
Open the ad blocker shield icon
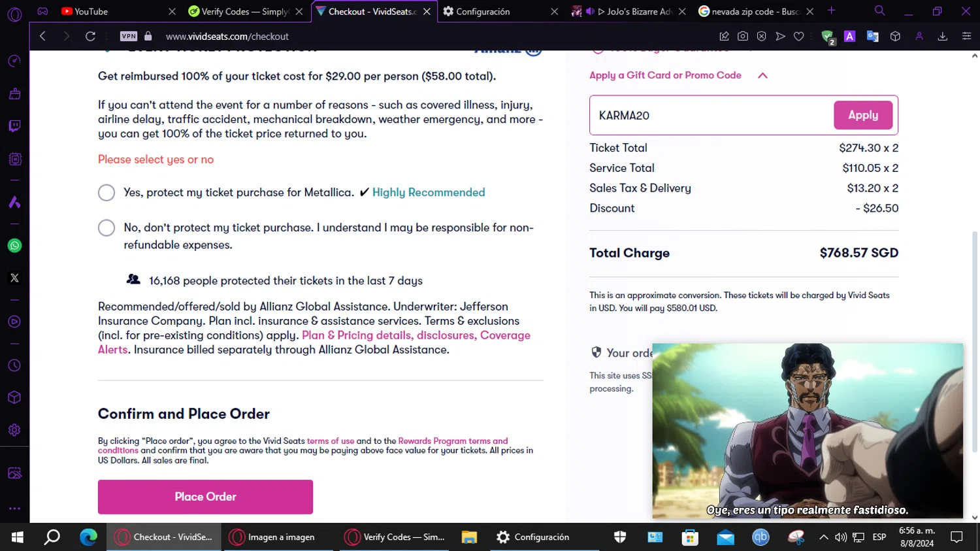tap(828, 37)
